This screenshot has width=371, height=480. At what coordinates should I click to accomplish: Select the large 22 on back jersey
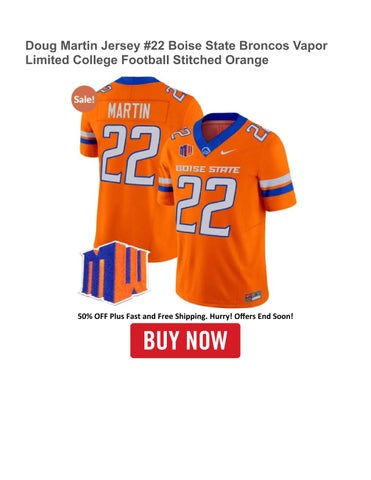pyautogui.click(x=131, y=155)
